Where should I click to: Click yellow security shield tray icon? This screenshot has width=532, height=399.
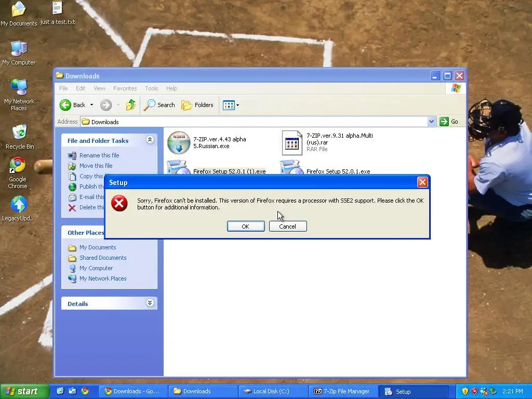click(x=465, y=391)
